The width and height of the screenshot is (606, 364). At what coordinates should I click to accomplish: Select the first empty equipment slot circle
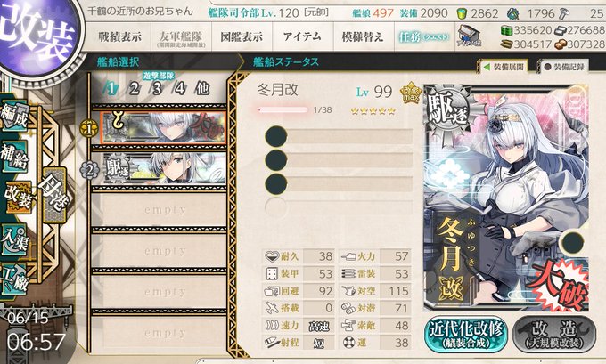pos(276,137)
